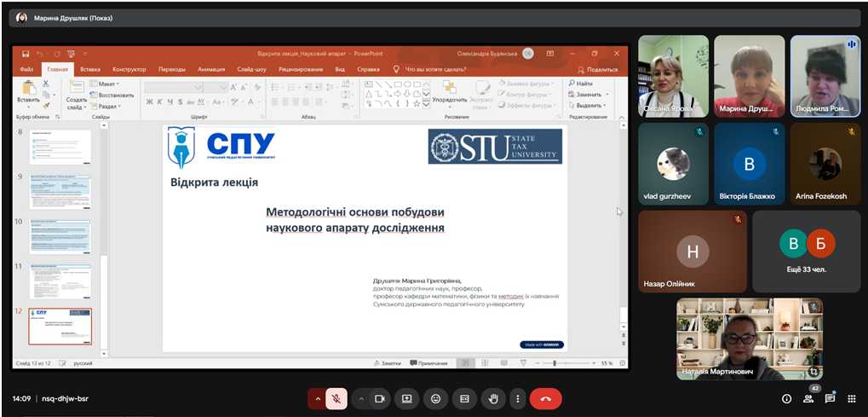Open the Раздел section dropdown
Viewport: 868px width, 417px height.
tap(105, 106)
